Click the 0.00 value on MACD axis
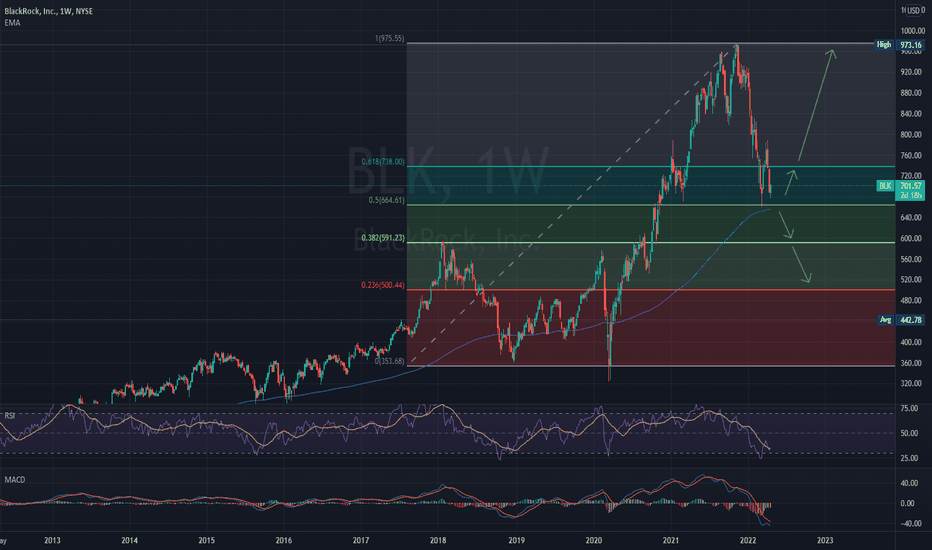Screen dimensions: 932x550 [908, 503]
